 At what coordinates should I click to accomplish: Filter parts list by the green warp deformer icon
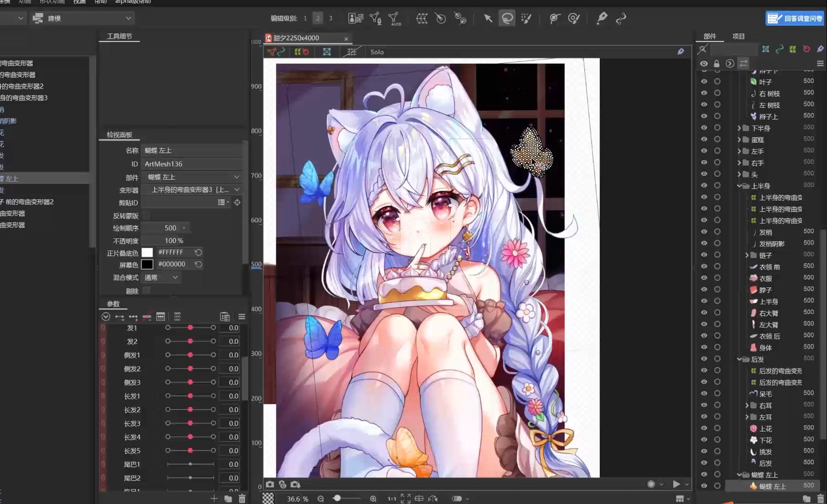[x=792, y=49]
